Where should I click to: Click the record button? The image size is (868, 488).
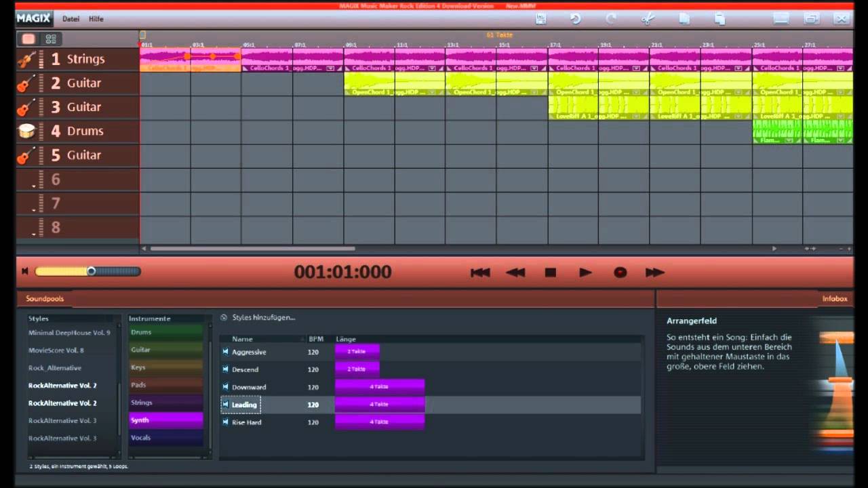tap(620, 272)
